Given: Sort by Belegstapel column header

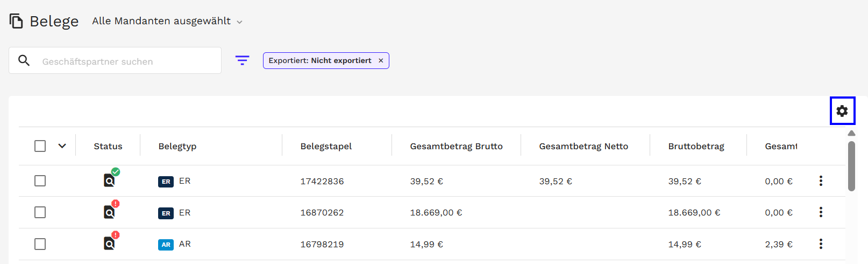Looking at the screenshot, I should pyautogui.click(x=326, y=146).
